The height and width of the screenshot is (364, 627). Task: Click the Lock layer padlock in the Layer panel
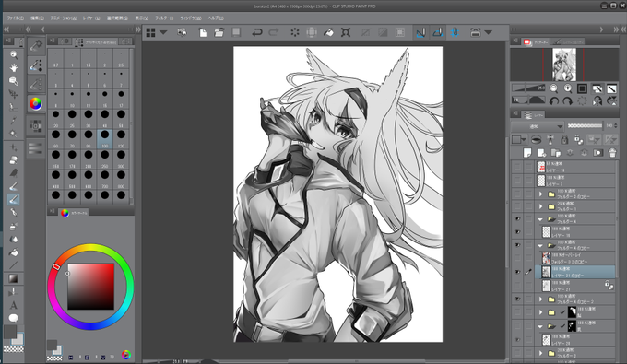[564, 139]
